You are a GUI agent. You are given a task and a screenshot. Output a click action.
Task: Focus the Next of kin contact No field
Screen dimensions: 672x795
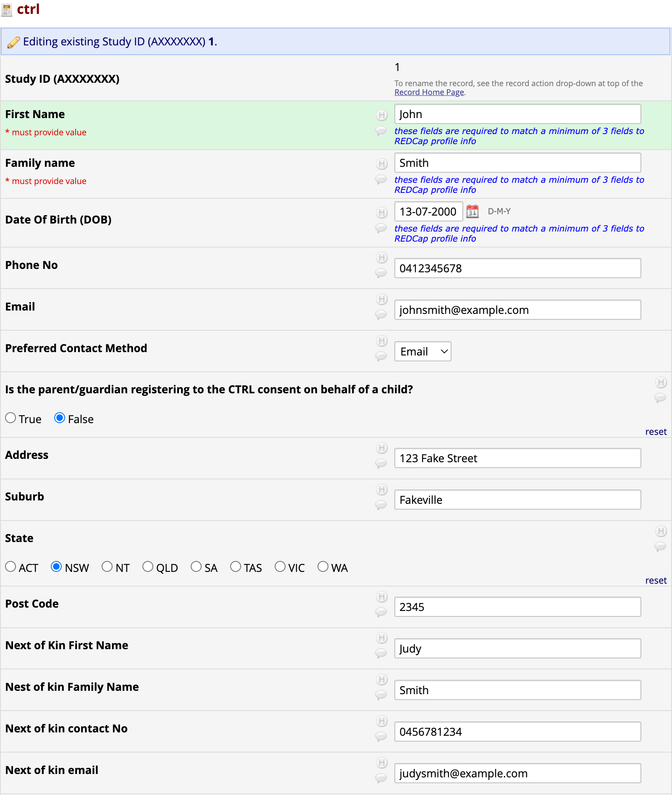pyautogui.click(x=517, y=732)
